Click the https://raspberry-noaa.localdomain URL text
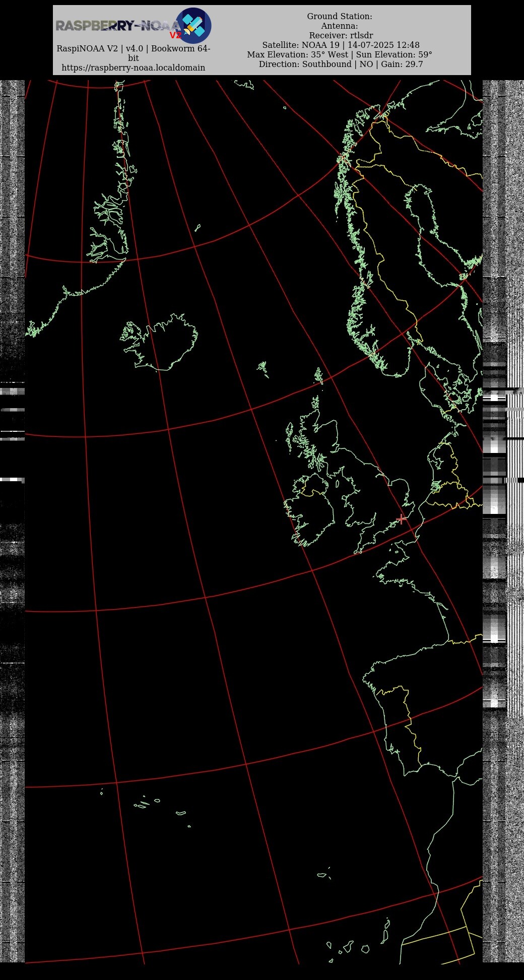 134,68
